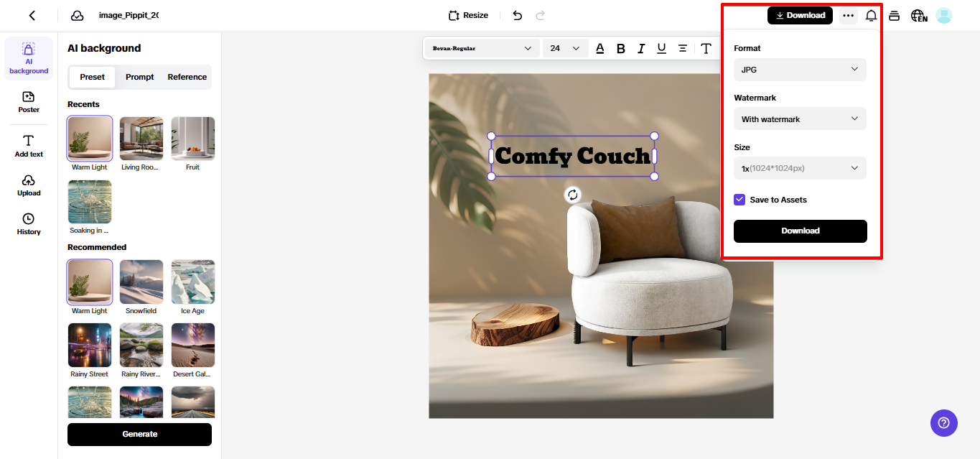Switch to the Prompt tab
Image resolution: width=980 pixels, height=459 pixels.
point(140,77)
